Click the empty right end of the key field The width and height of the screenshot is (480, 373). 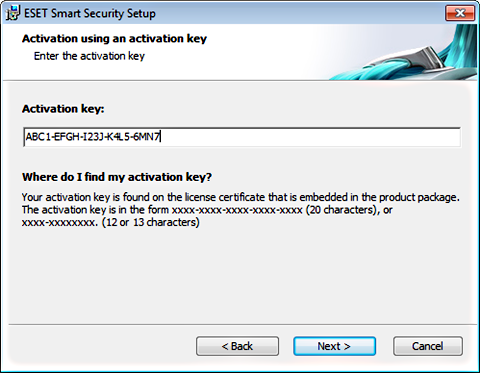pyautogui.click(x=310, y=137)
